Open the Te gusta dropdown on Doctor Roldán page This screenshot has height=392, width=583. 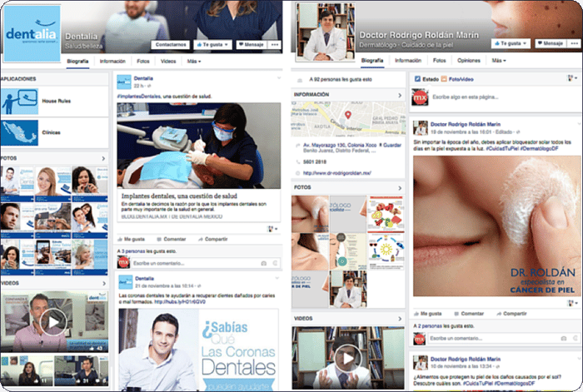point(511,43)
